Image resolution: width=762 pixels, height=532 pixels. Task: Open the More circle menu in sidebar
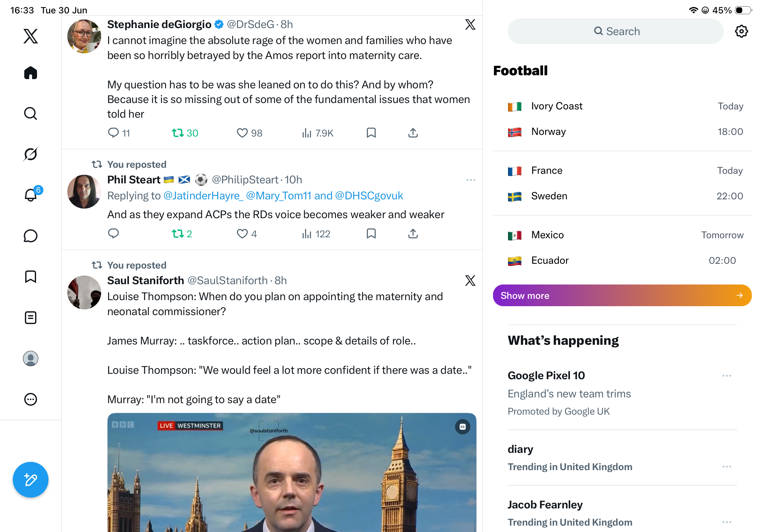pos(31,399)
